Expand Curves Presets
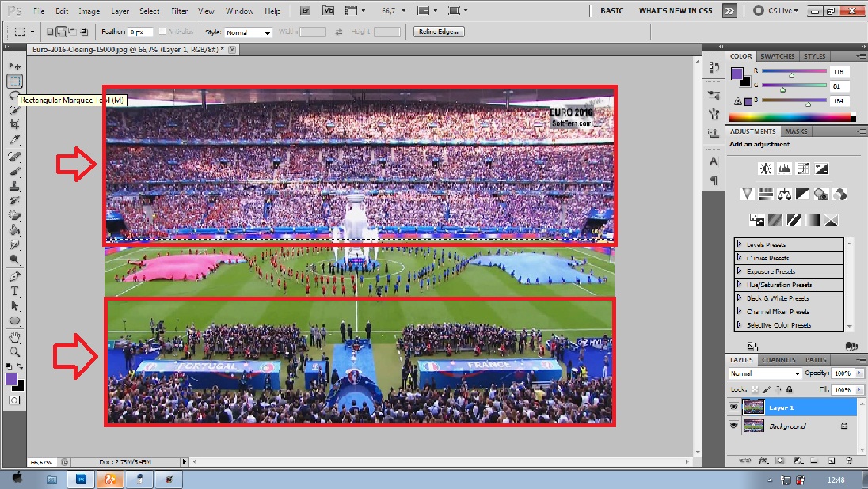Screen dimensions: 868x489 [739, 257]
